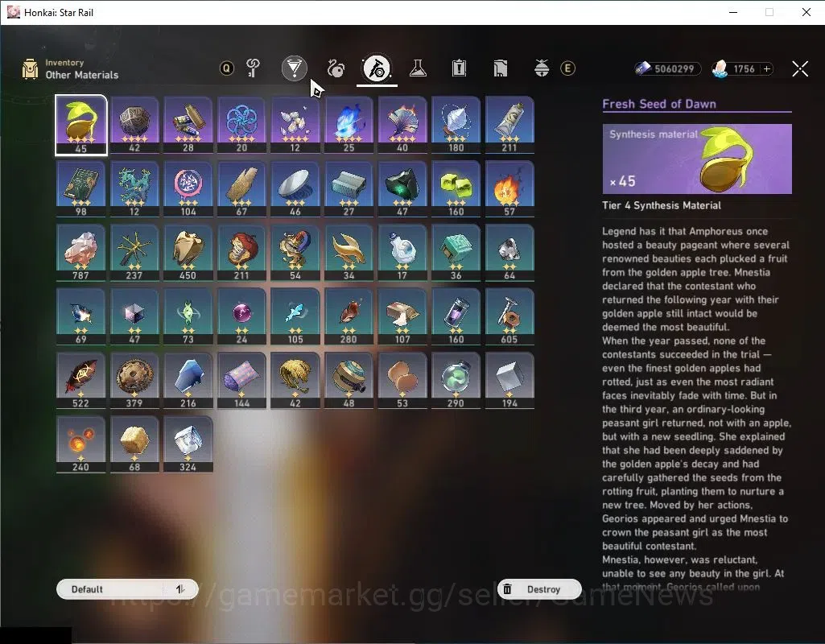Click the Destroy button
This screenshot has height=644, width=825.
[539, 589]
